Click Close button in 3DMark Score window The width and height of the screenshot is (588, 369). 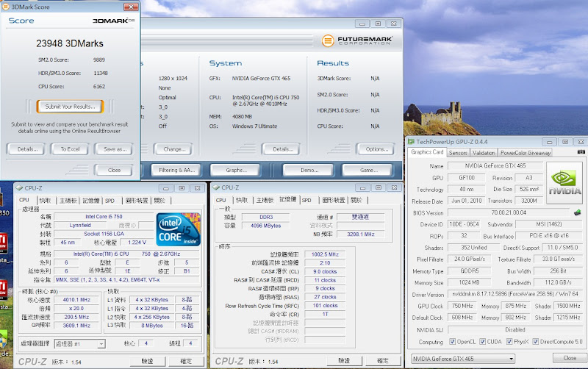coord(114,170)
